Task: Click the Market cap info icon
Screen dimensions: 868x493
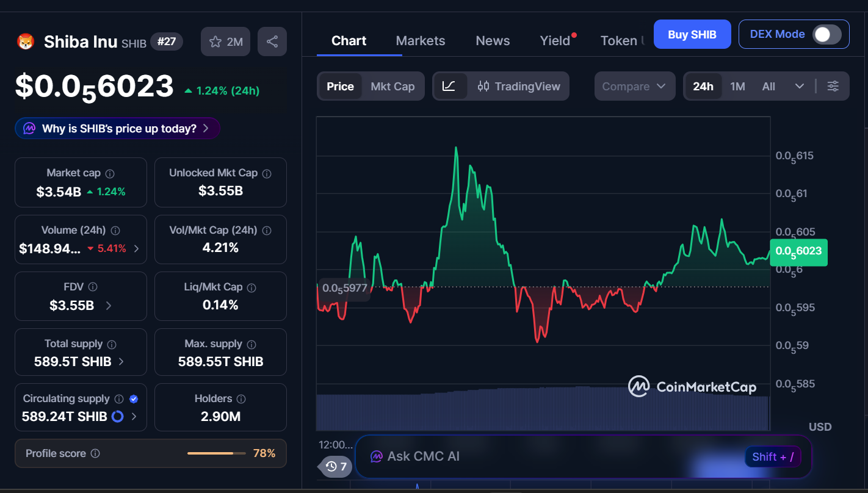Action: pos(110,173)
